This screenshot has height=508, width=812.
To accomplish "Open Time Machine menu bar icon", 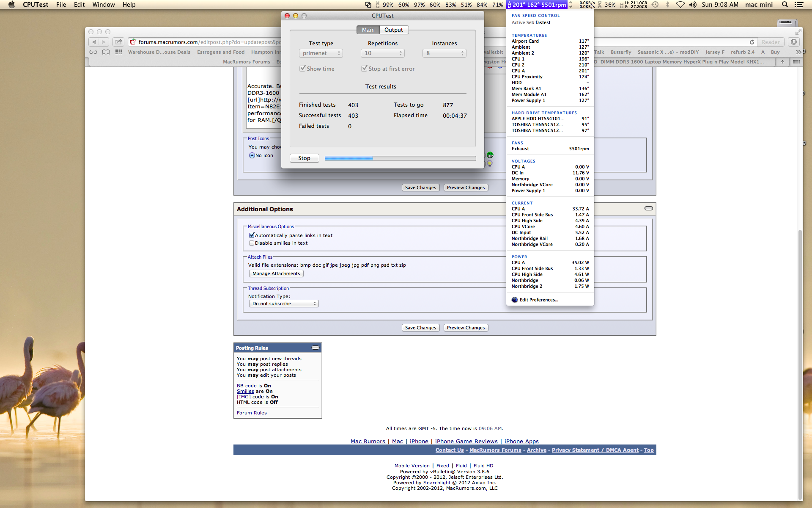I will (655, 5).
